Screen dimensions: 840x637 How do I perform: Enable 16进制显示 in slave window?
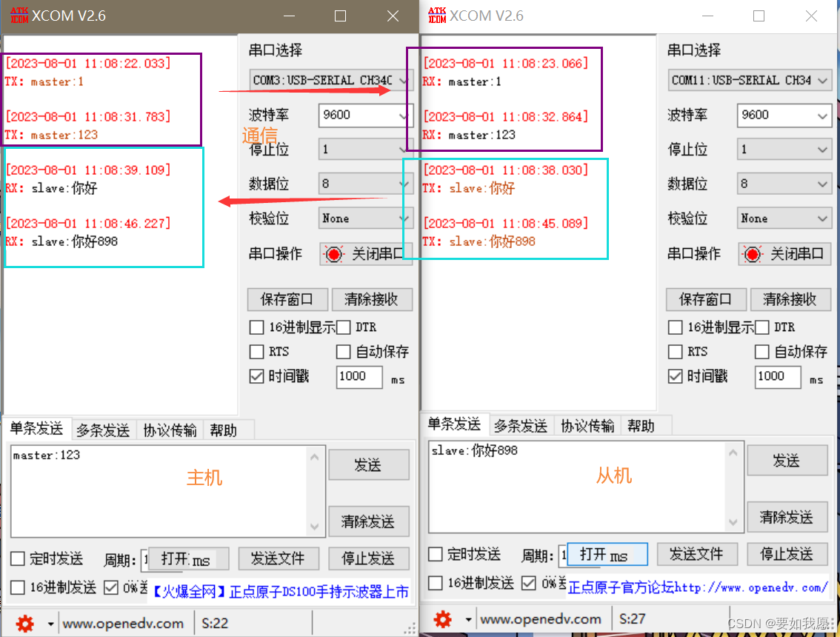tap(675, 327)
